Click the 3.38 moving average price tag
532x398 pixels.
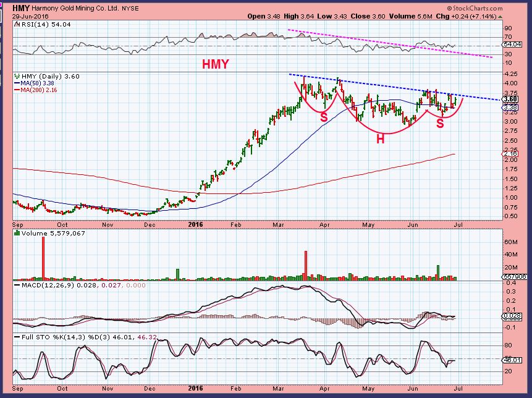510,108
